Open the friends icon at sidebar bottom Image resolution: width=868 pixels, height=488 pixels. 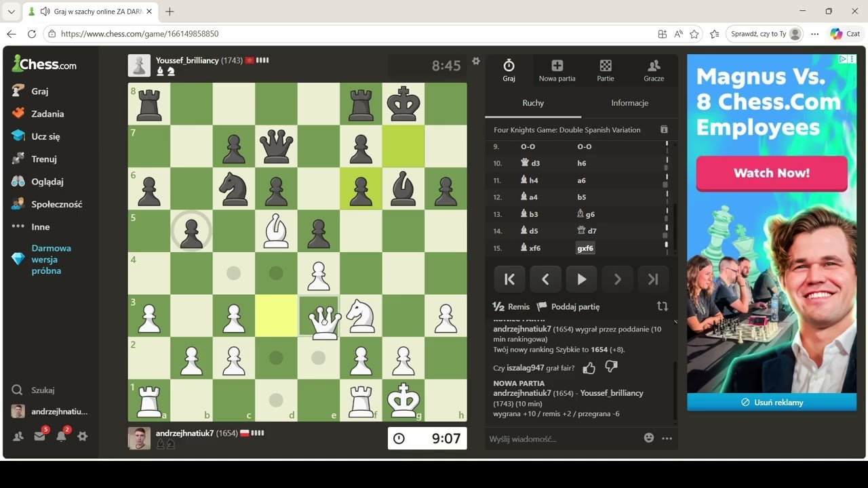tap(18, 436)
